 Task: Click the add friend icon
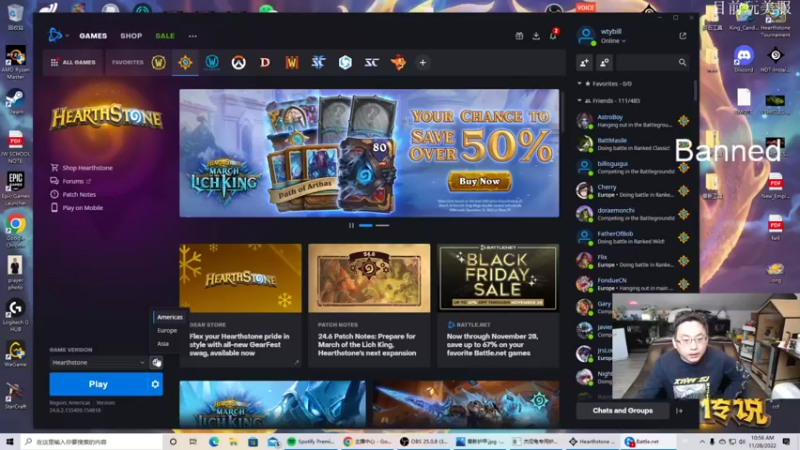click(584, 62)
